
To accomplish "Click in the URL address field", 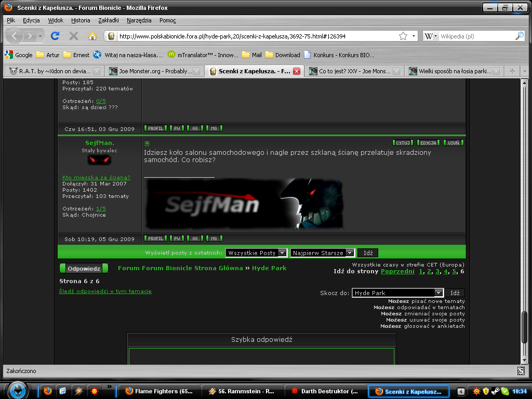I will (257, 36).
